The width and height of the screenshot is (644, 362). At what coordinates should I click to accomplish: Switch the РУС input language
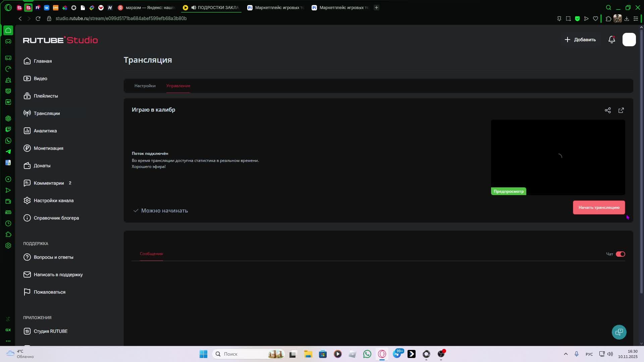589,354
